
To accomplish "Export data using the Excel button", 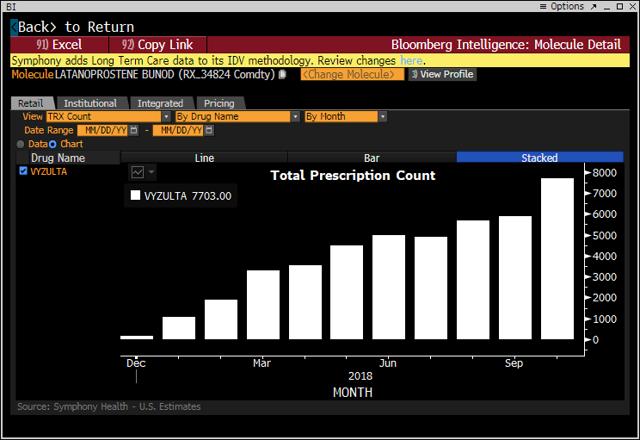I will (x=59, y=44).
